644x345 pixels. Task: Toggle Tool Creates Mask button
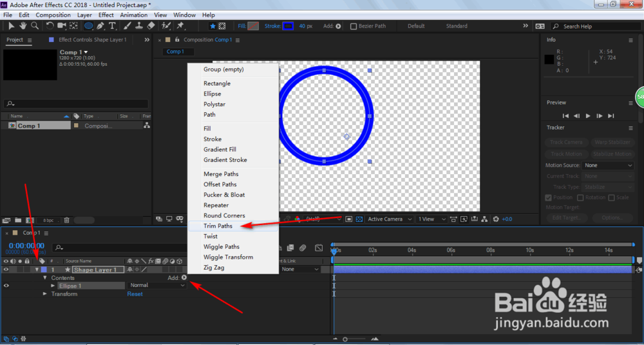coord(222,26)
